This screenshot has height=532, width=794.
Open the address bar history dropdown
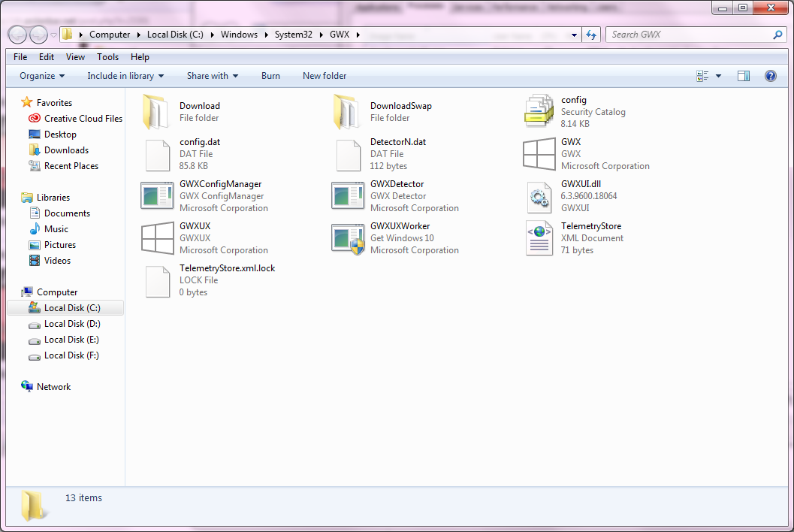pyautogui.click(x=574, y=35)
